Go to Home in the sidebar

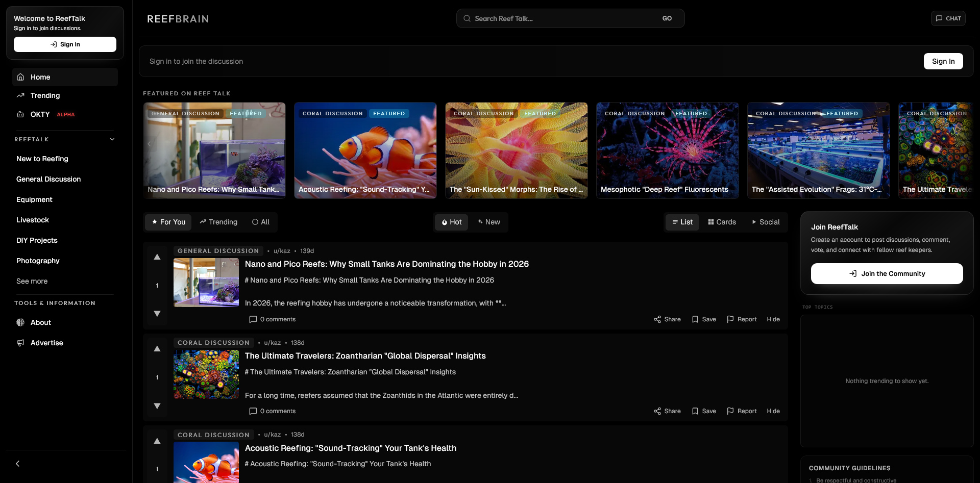tap(65, 77)
